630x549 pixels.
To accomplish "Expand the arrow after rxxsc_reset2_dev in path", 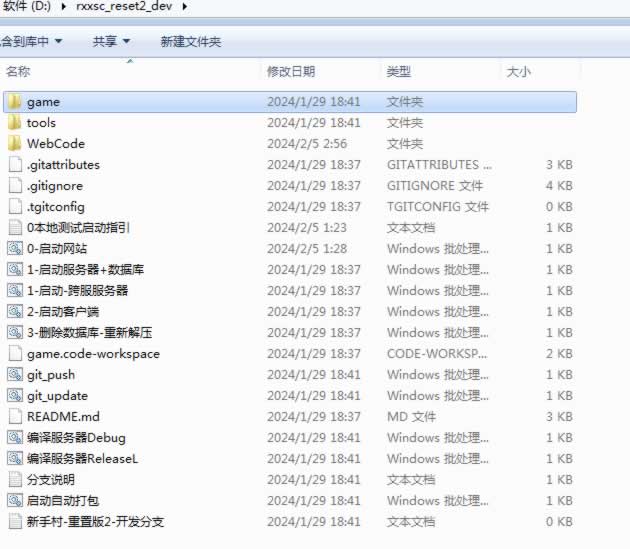I will click(184, 6).
